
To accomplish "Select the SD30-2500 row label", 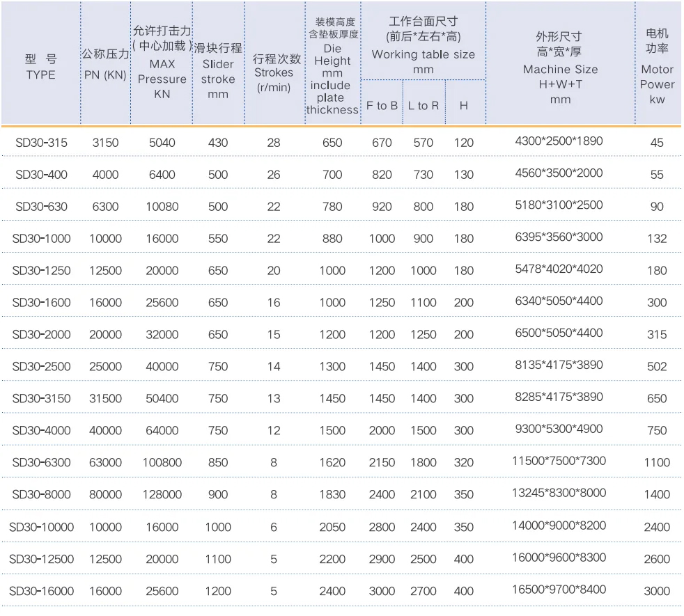I will click(41, 367).
